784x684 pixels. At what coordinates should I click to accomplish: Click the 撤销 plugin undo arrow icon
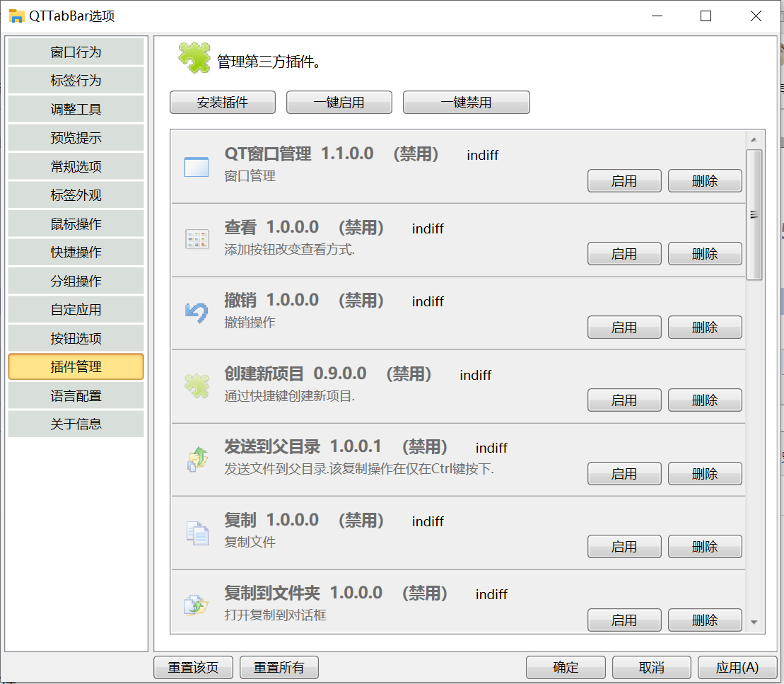click(x=196, y=313)
